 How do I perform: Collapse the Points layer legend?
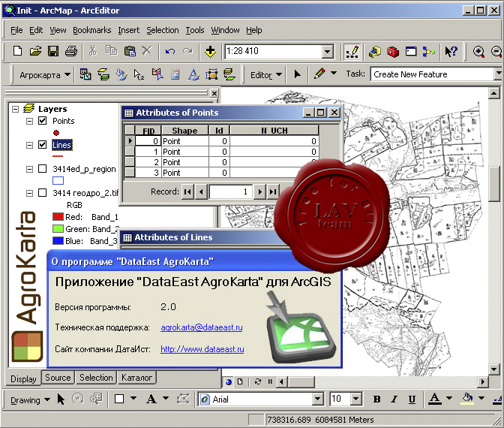(x=29, y=122)
